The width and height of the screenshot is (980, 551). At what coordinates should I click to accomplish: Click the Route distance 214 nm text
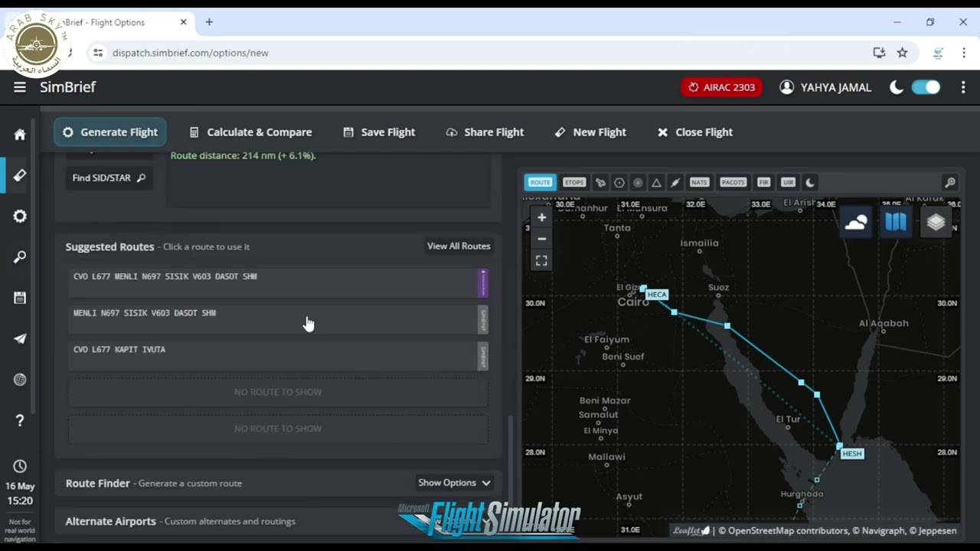[x=243, y=155]
